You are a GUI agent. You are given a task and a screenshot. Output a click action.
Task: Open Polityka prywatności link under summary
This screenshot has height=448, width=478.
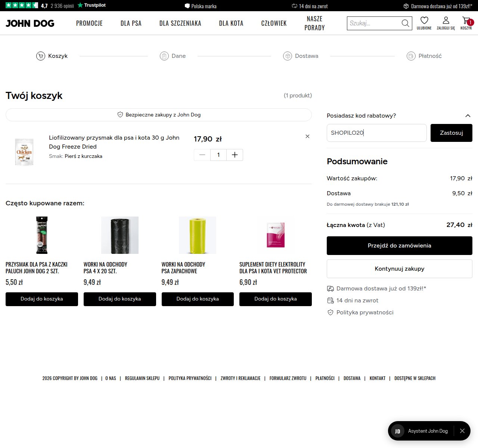pos(365,312)
